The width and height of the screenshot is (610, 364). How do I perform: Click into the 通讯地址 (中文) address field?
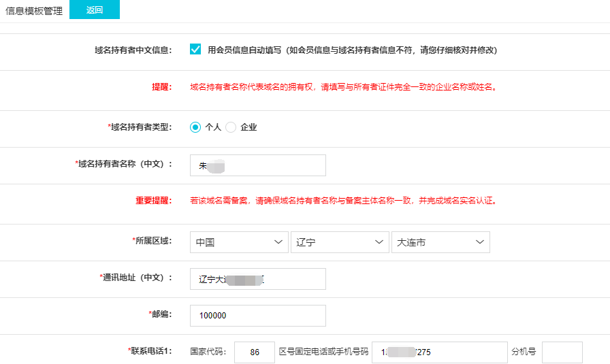[x=258, y=279]
